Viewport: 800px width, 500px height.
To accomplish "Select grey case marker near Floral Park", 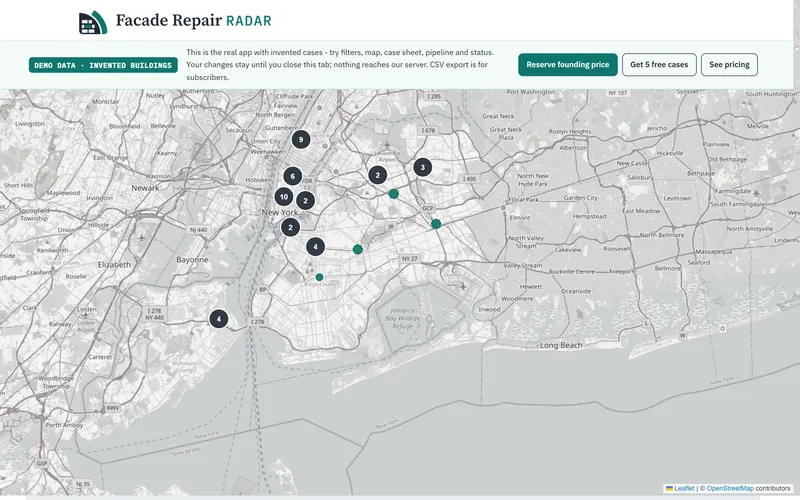I will point(503,208).
